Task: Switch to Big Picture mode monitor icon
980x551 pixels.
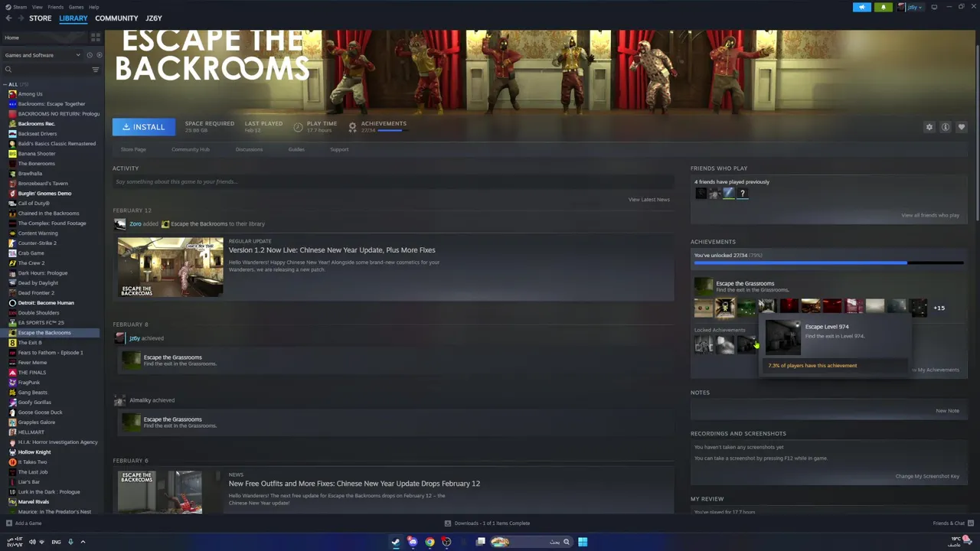Action: (x=934, y=7)
